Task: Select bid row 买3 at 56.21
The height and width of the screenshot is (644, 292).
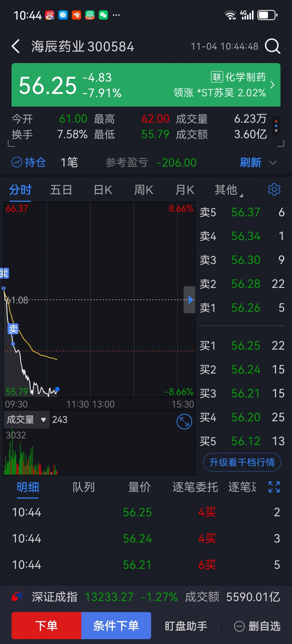Action: tap(242, 393)
